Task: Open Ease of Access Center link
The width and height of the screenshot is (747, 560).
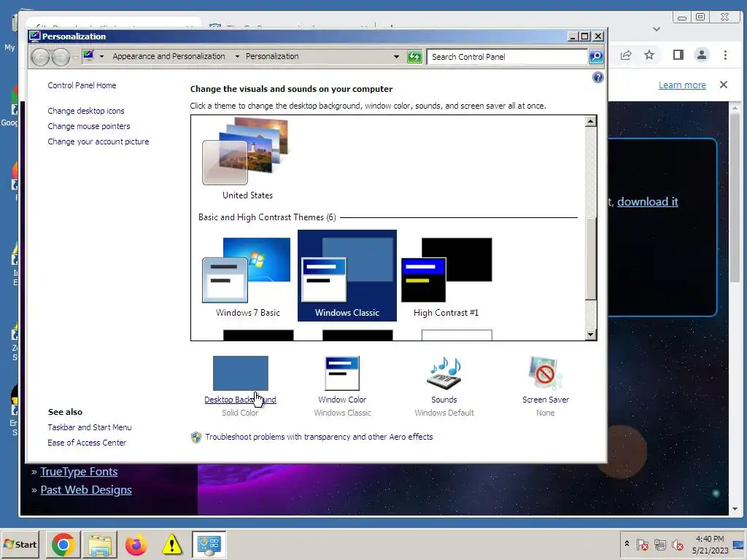Action: coord(88,443)
